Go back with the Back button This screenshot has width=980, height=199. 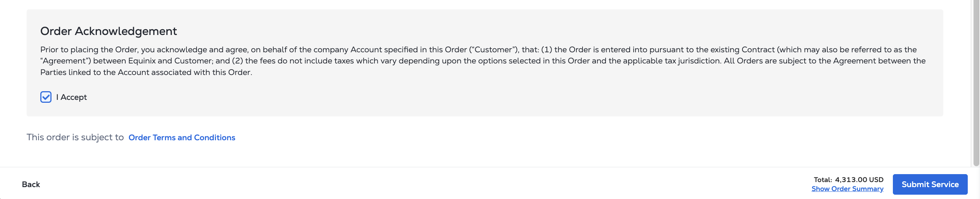(x=31, y=185)
